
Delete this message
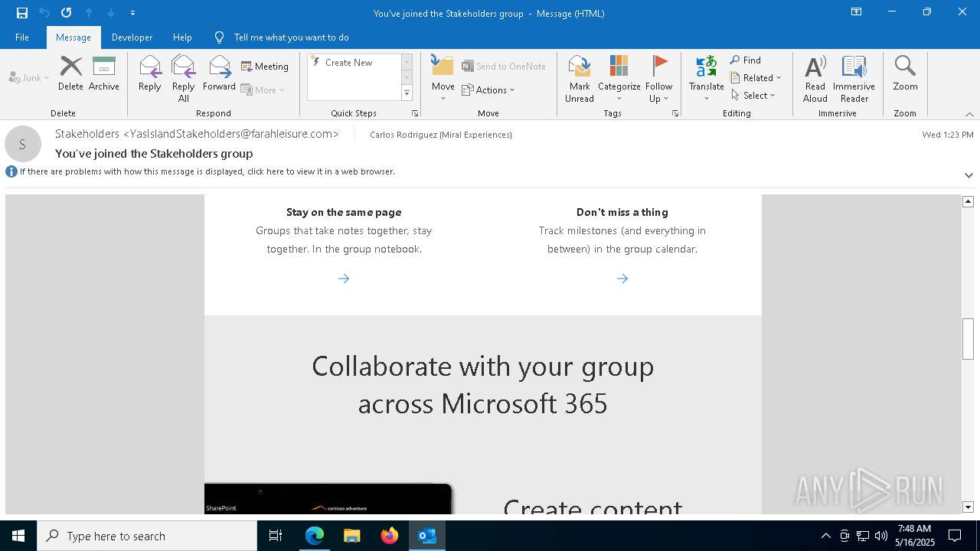[x=70, y=73]
